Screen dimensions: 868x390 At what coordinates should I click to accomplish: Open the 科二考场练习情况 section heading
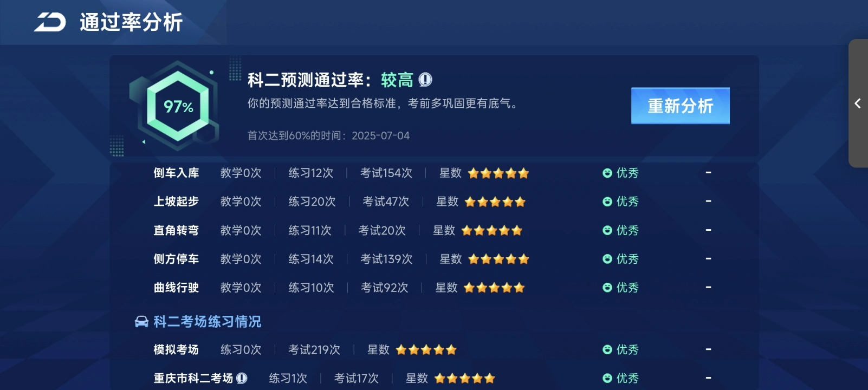(207, 322)
